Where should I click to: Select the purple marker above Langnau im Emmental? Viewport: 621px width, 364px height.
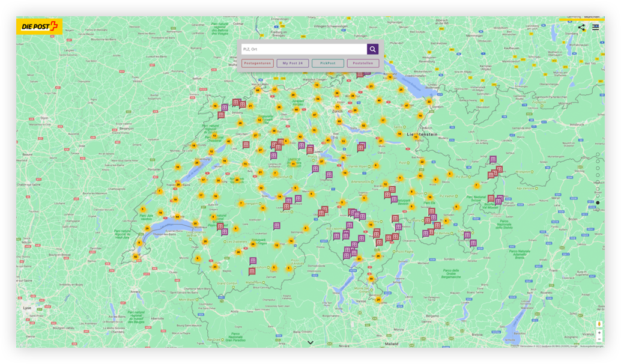click(274, 156)
